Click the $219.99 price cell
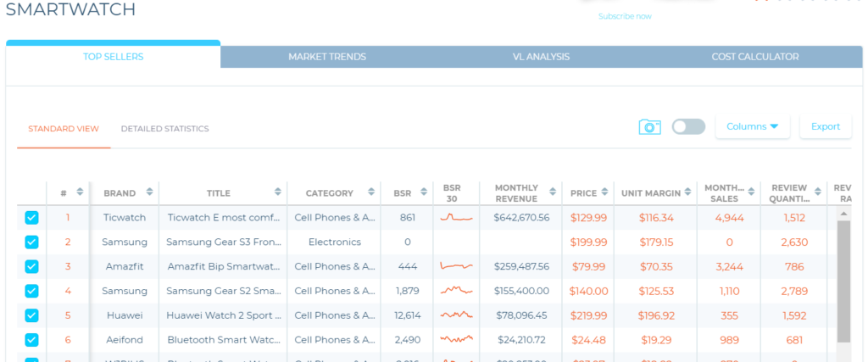The height and width of the screenshot is (362, 868). click(588, 315)
